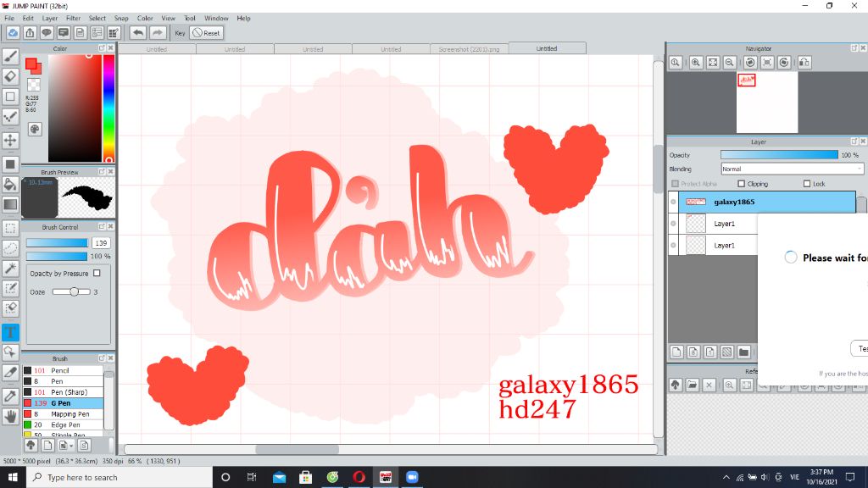Screen dimensions: 868x488
Task: Select the Text tool
Action: [10, 332]
